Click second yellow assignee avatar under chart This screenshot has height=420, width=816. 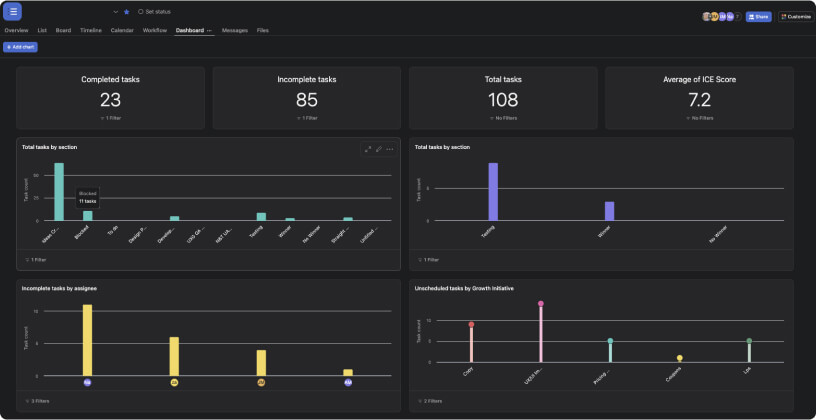point(174,383)
